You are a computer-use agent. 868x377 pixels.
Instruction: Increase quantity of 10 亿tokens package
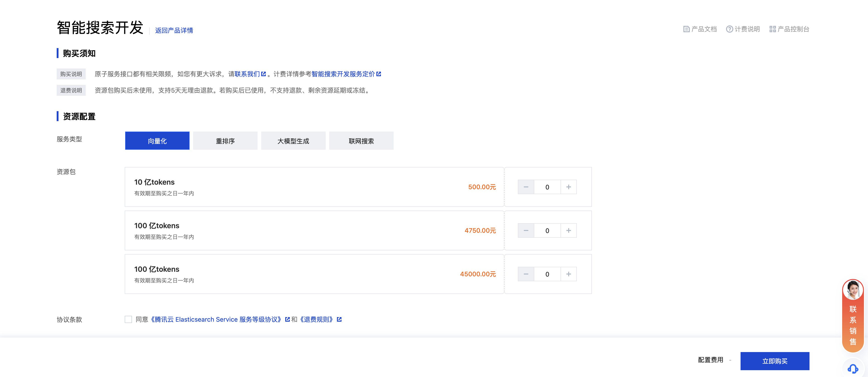(x=568, y=187)
